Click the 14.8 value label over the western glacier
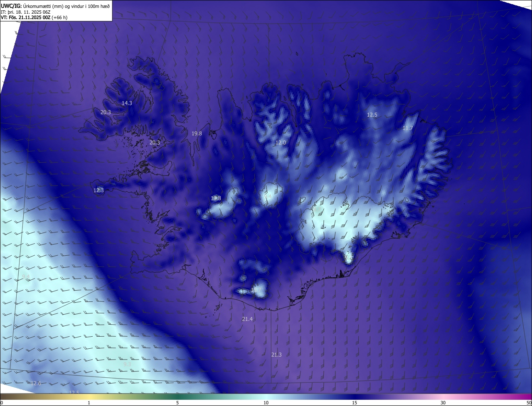532x406 pixels. pyautogui.click(x=216, y=198)
